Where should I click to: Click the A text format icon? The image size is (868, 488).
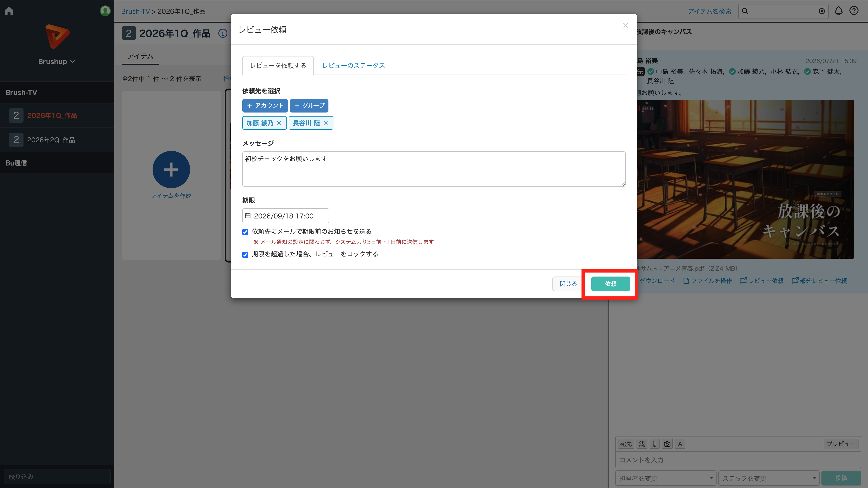tap(680, 444)
